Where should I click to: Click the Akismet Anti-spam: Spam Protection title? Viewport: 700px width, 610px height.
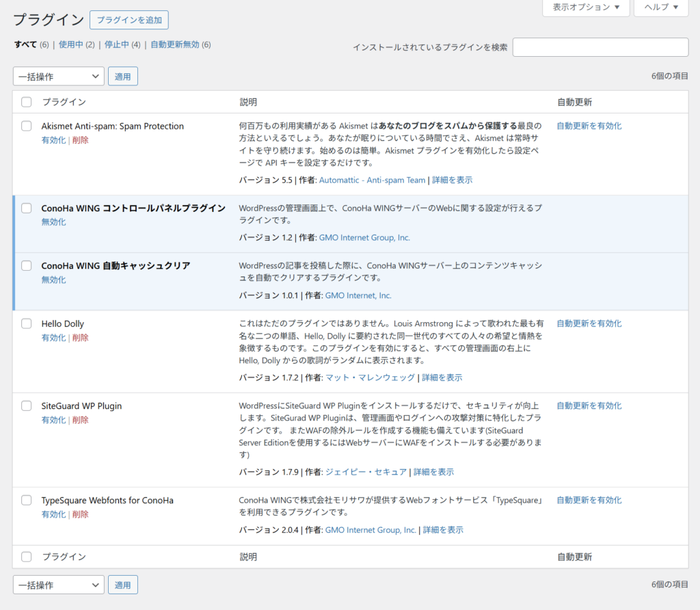pyautogui.click(x=113, y=127)
